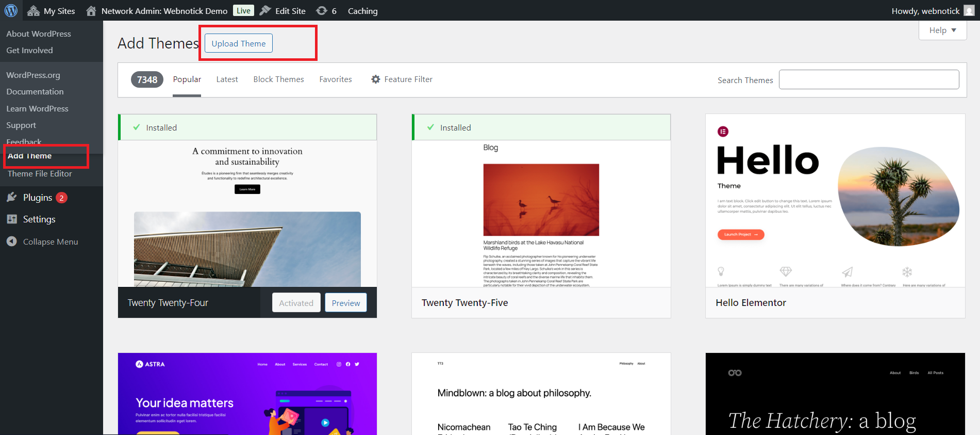Open Settings in the sidebar menu
The width and height of the screenshot is (980, 435).
point(39,219)
